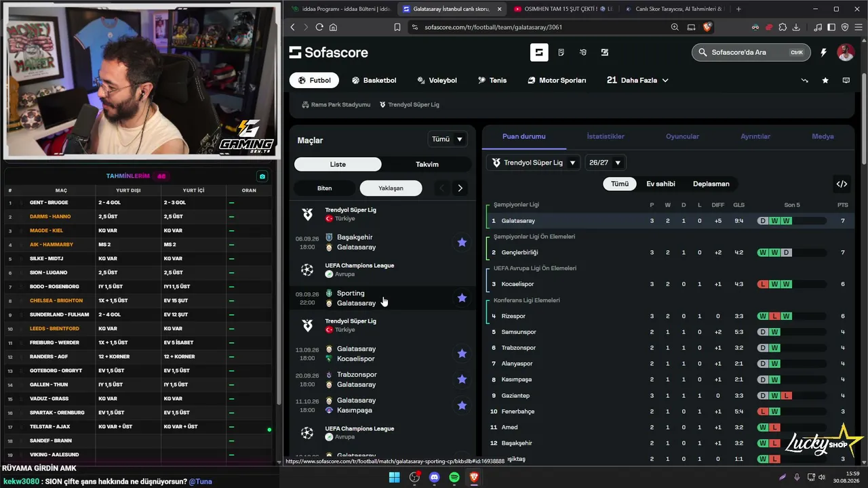Image resolution: width=868 pixels, height=488 pixels.
Task: Click the trending arrow icon in the sports bar
Action: 805,80
